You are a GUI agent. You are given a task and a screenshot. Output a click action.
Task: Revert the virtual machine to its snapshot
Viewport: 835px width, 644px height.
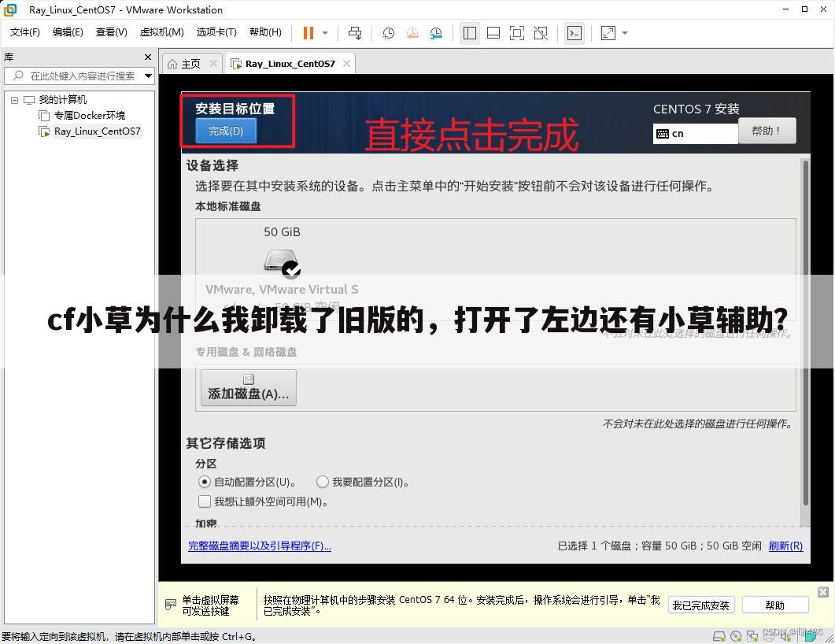(x=412, y=33)
